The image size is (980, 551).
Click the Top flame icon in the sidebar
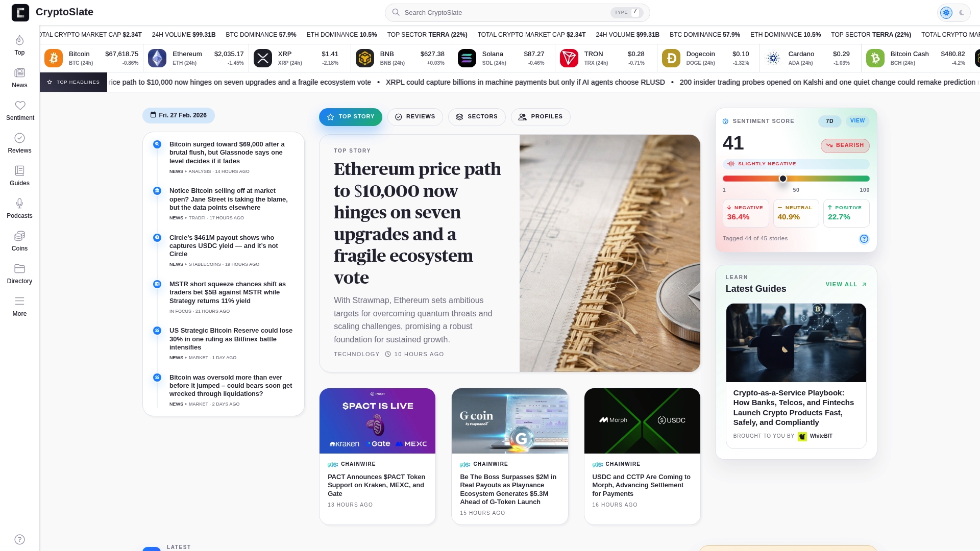(19, 40)
